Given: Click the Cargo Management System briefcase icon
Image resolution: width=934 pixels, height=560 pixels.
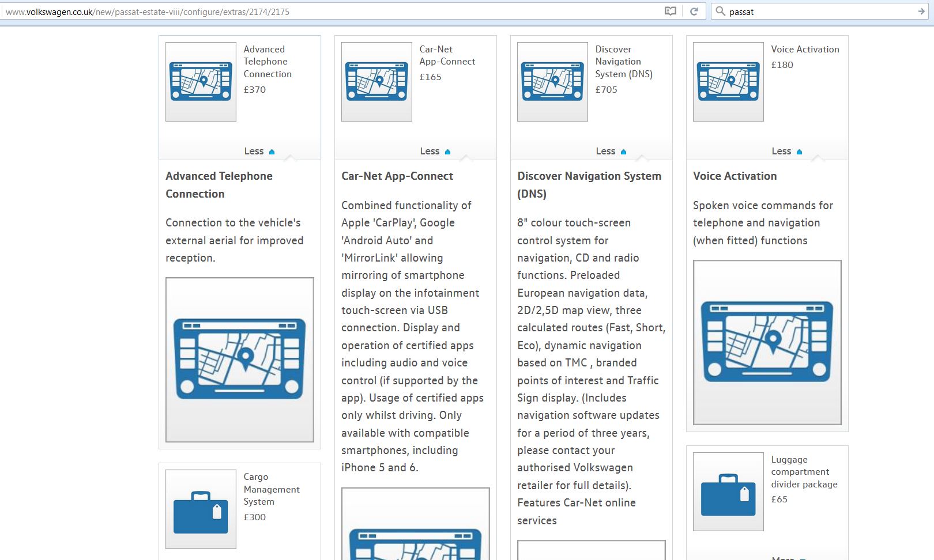Looking at the screenshot, I should (201, 509).
